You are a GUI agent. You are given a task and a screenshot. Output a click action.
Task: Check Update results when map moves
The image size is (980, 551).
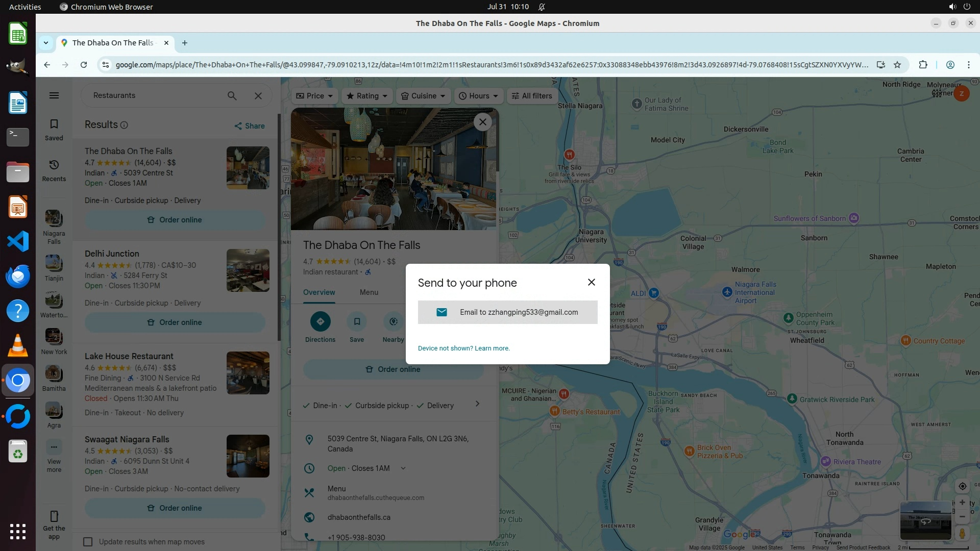pyautogui.click(x=88, y=542)
